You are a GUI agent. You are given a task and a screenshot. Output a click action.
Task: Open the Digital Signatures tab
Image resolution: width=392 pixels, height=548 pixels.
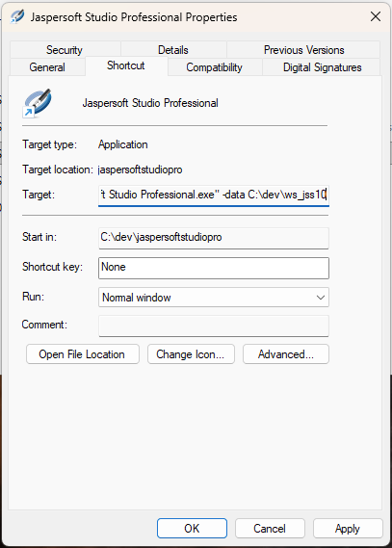tap(322, 66)
